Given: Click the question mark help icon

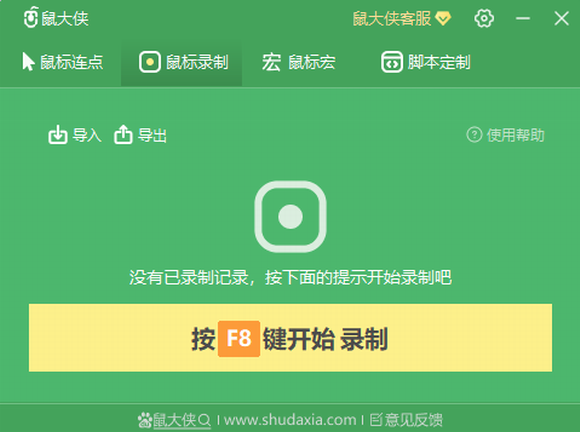Looking at the screenshot, I should [474, 135].
